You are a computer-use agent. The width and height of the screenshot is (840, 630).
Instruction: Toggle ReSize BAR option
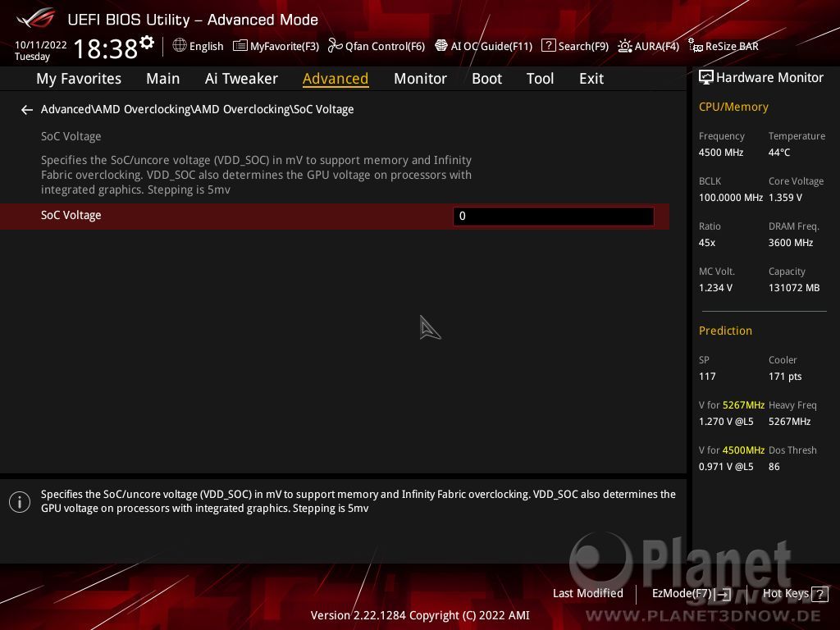(x=724, y=46)
